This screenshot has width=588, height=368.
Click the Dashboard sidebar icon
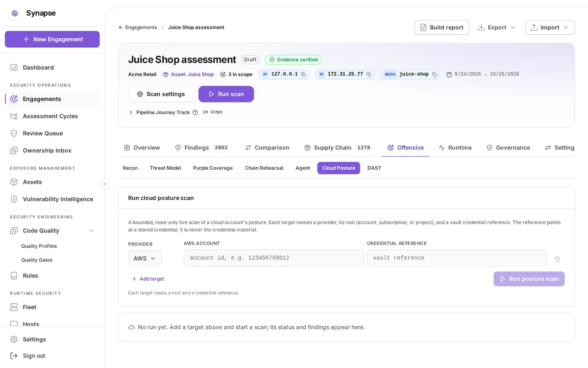click(x=14, y=67)
